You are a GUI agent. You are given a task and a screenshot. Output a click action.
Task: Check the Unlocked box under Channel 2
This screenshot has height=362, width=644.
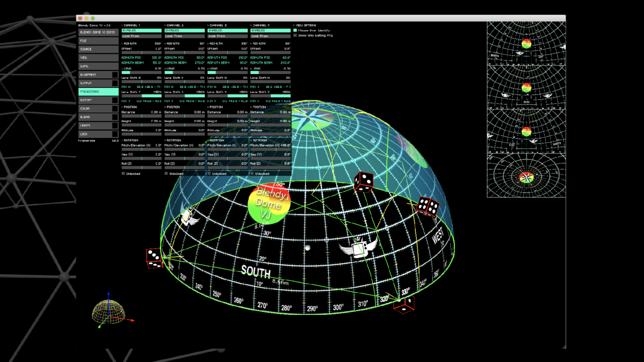tap(166, 173)
